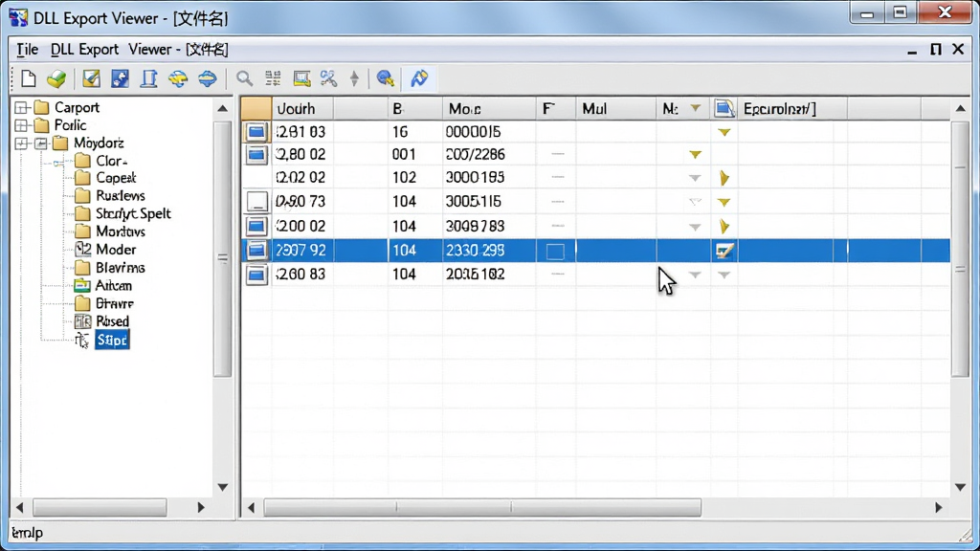Click the row icon beside 2.81 03
The image size is (980, 551).
(x=256, y=132)
